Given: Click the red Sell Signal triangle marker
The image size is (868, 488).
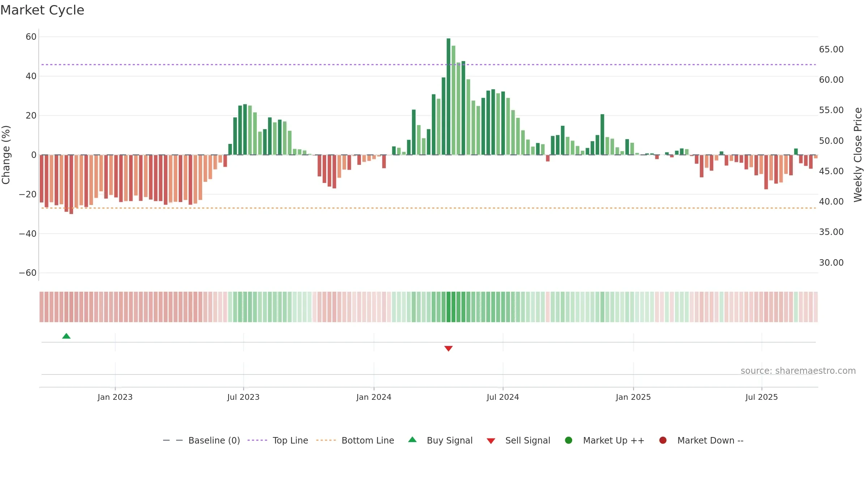Looking at the screenshot, I should coord(448,348).
